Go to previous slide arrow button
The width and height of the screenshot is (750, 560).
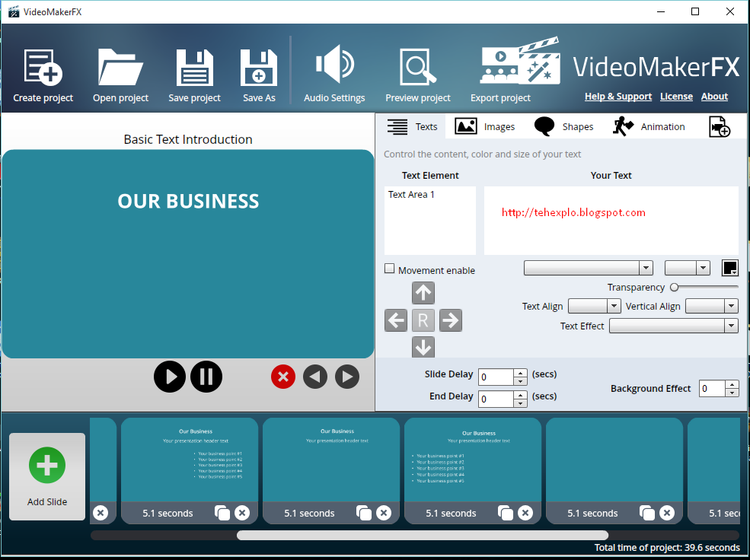click(315, 377)
